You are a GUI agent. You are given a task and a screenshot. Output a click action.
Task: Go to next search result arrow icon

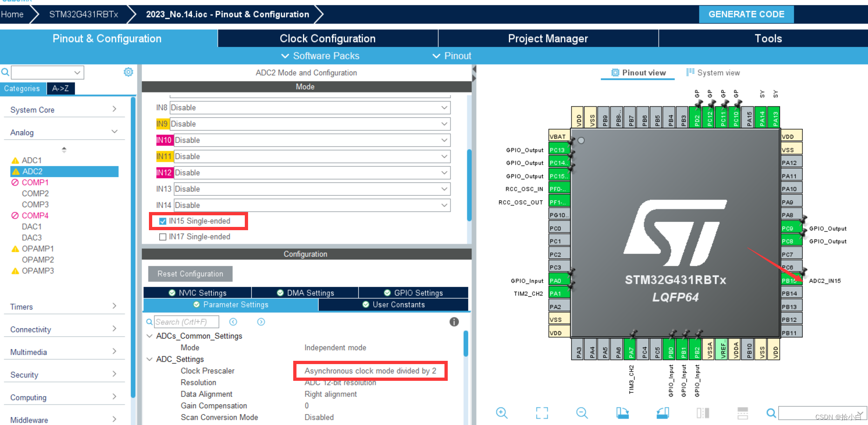261,322
